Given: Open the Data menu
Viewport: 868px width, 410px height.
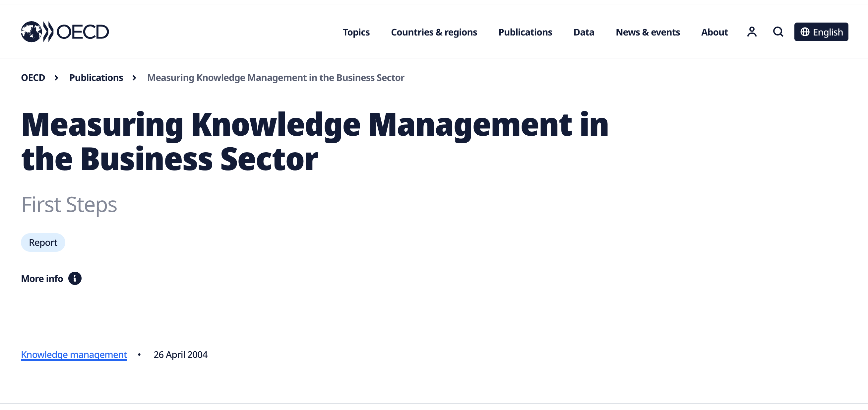Looking at the screenshot, I should point(584,32).
